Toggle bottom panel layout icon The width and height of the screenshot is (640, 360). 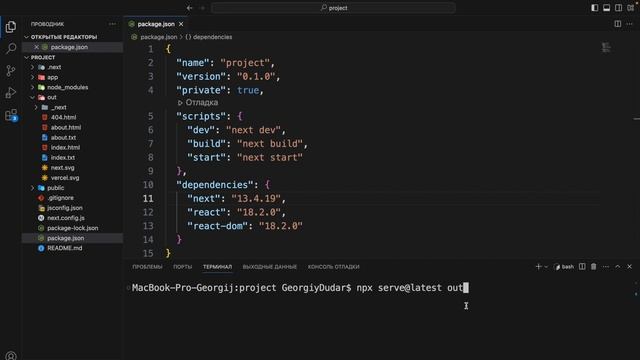click(607, 8)
